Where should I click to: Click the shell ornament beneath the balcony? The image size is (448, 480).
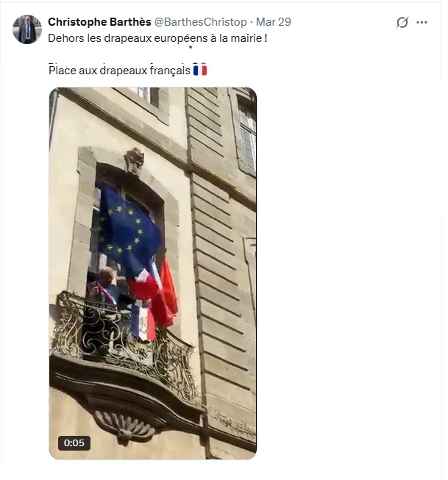pyautogui.click(x=125, y=426)
